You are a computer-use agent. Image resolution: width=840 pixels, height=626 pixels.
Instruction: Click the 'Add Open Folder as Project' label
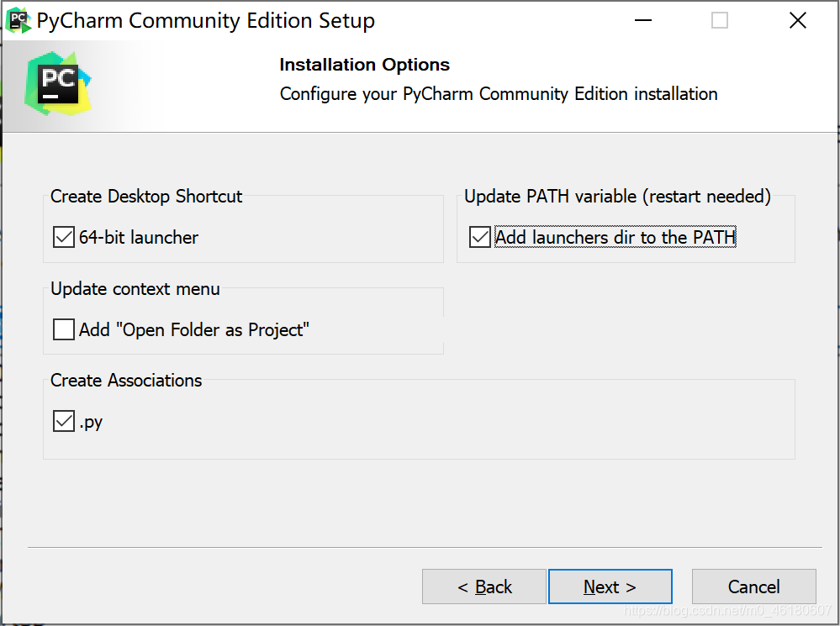194,330
